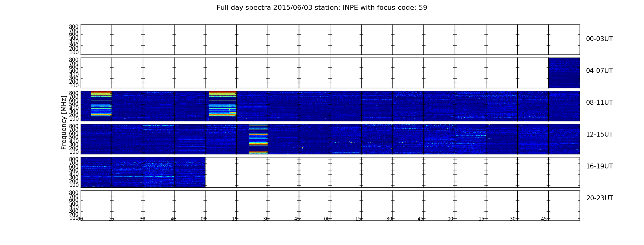
Task: Click the empty 20-23UT plot panel
Action: tap(330, 205)
